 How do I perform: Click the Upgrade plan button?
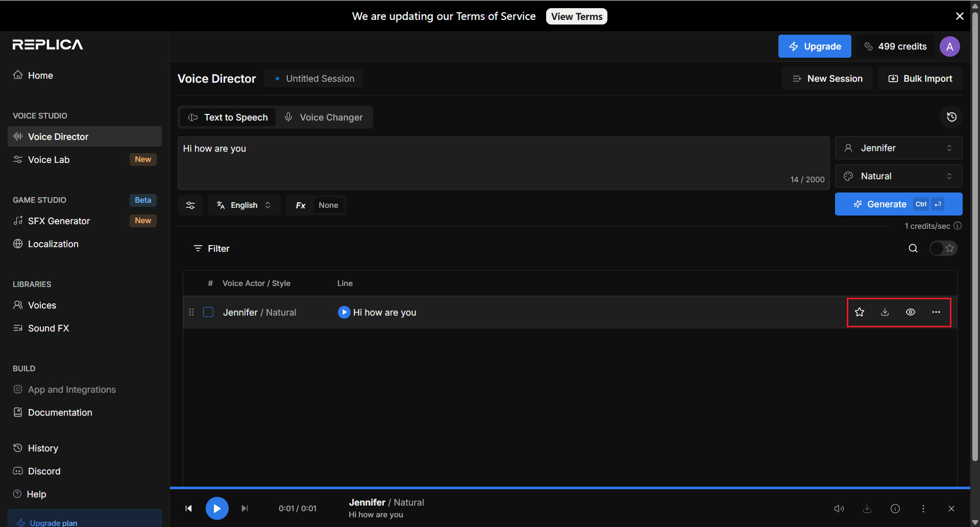click(x=85, y=519)
